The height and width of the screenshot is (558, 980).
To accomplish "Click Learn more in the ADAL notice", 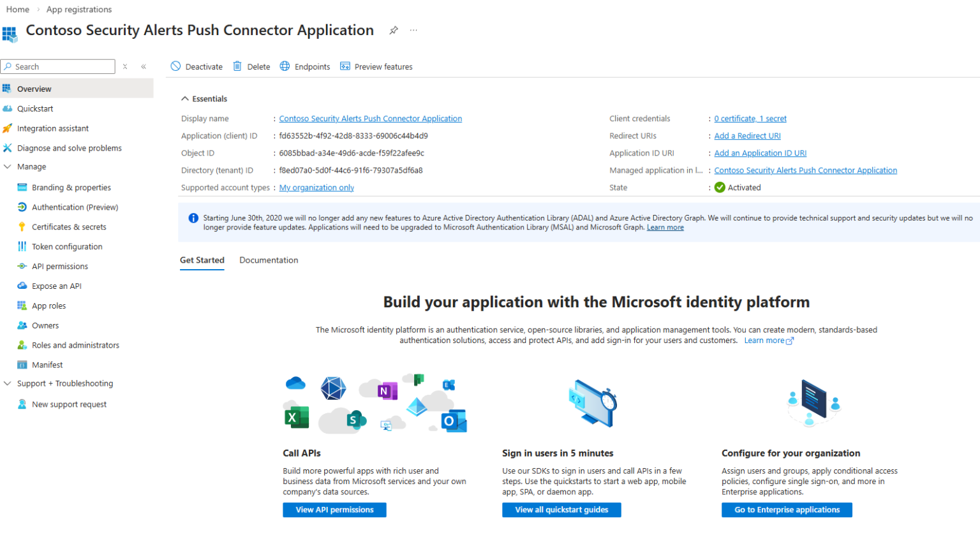I will tap(665, 228).
